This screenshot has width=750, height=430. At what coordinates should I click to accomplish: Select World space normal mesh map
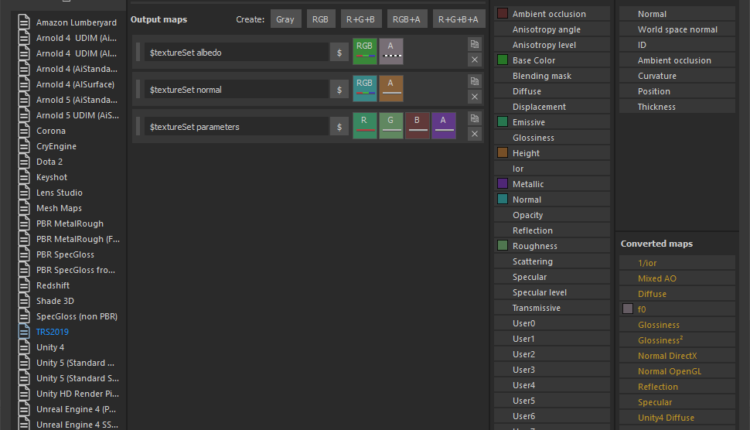(677, 29)
